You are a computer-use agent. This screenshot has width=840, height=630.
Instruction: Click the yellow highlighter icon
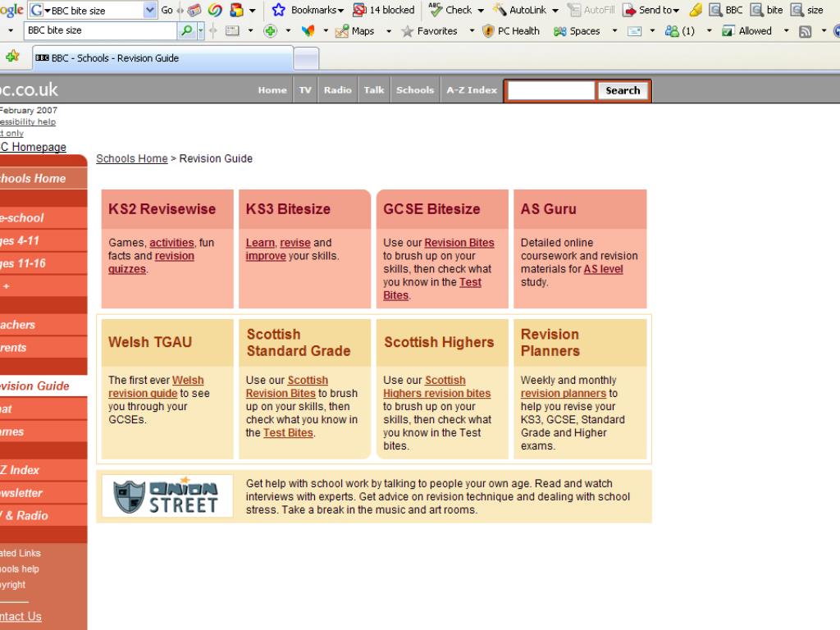tap(696, 10)
